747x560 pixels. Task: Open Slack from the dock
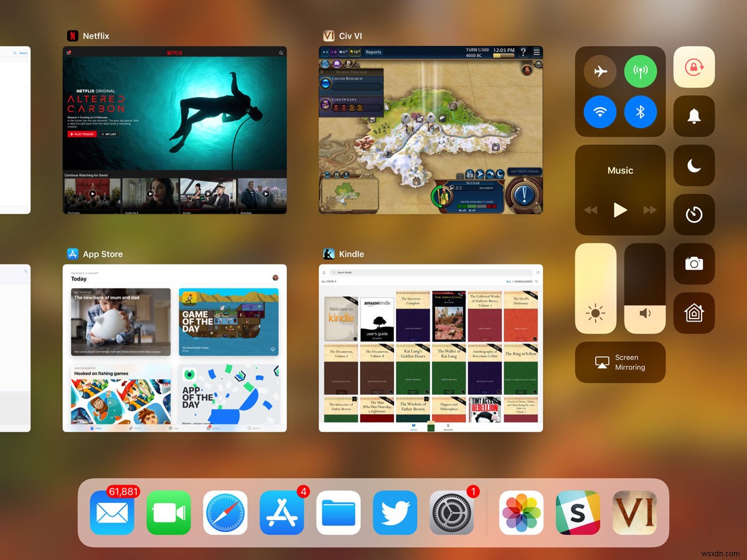click(x=578, y=513)
